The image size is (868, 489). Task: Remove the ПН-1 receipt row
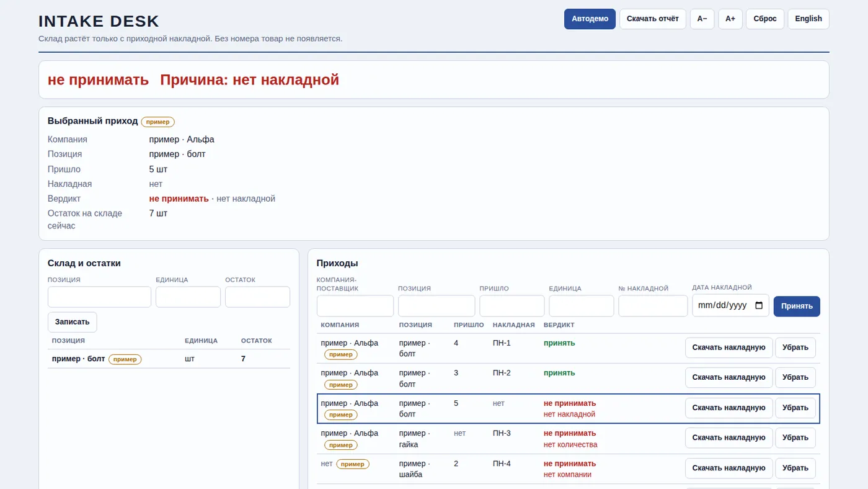(x=795, y=348)
